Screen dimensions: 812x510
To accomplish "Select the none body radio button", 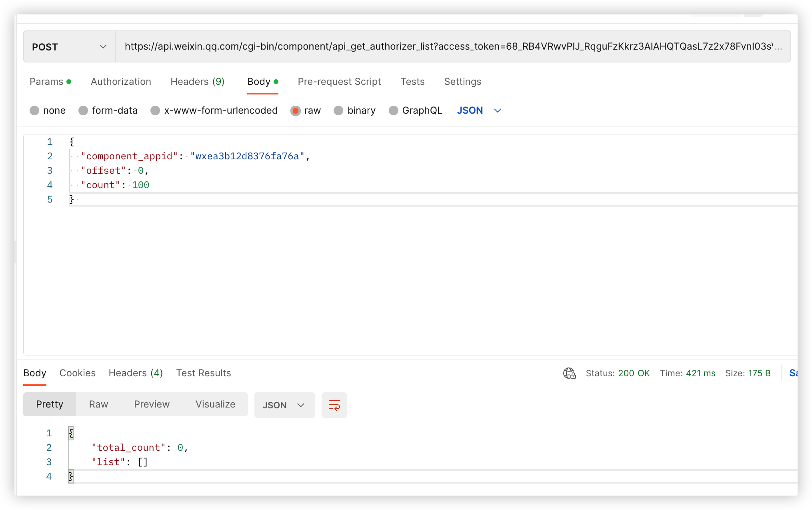I will (x=34, y=111).
